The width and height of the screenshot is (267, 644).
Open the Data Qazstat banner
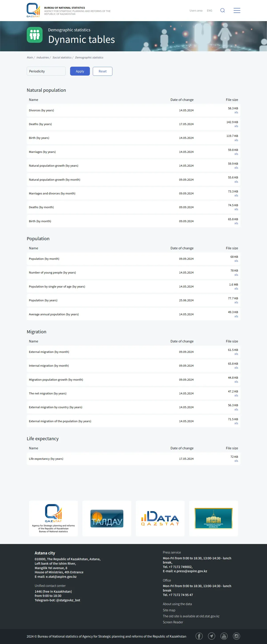160,518
